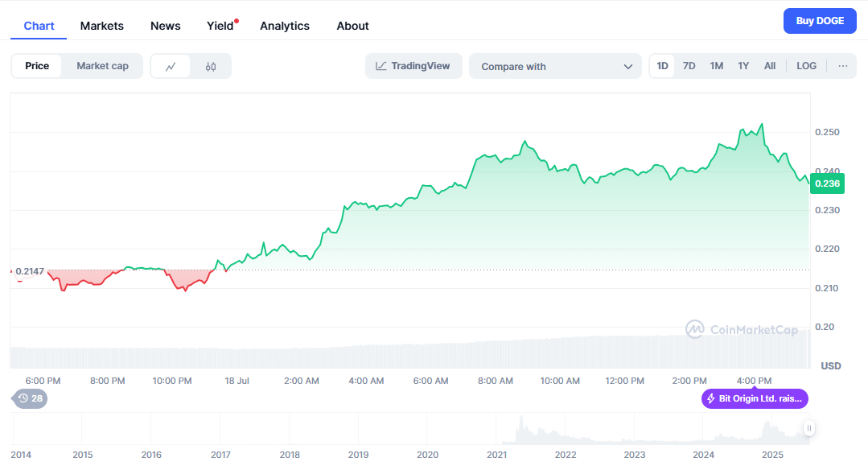This screenshot has height=474, width=868.
Task: Expand the Compare with dropdown
Action: [555, 67]
